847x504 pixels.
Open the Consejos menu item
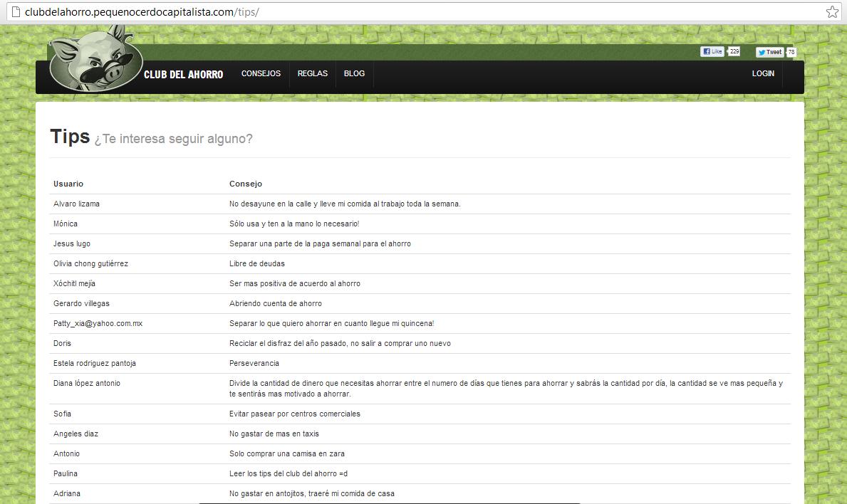point(261,74)
